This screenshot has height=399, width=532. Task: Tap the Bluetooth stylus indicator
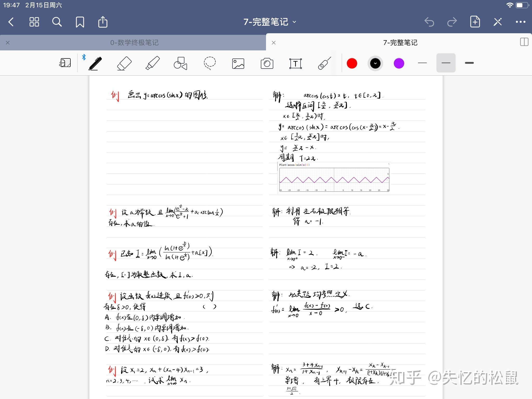coord(84,57)
